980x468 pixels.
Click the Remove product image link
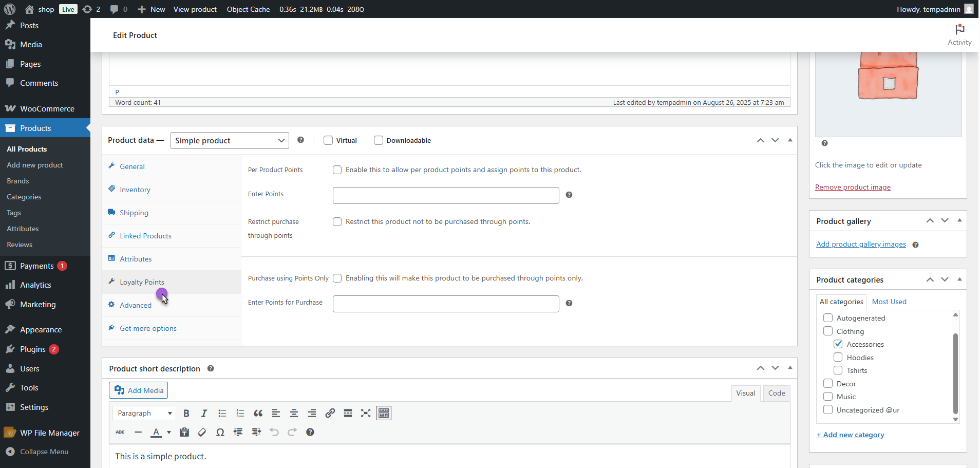[853, 188]
